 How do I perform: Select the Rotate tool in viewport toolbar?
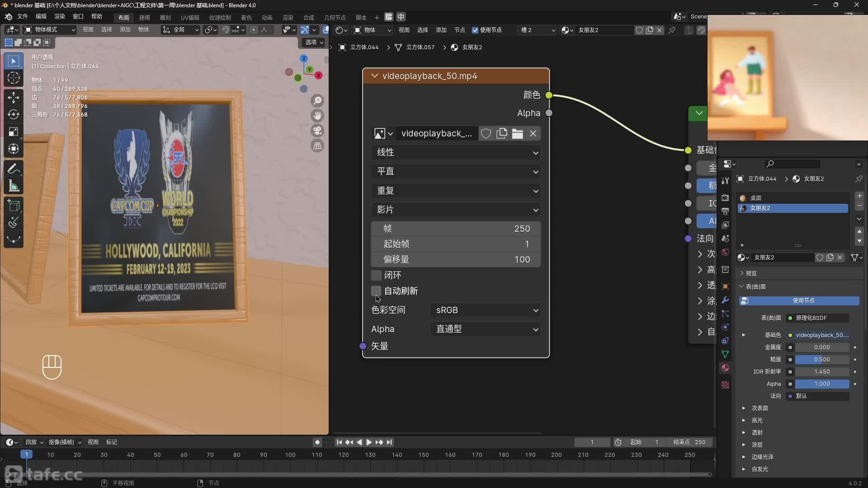click(x=14, y=114)
